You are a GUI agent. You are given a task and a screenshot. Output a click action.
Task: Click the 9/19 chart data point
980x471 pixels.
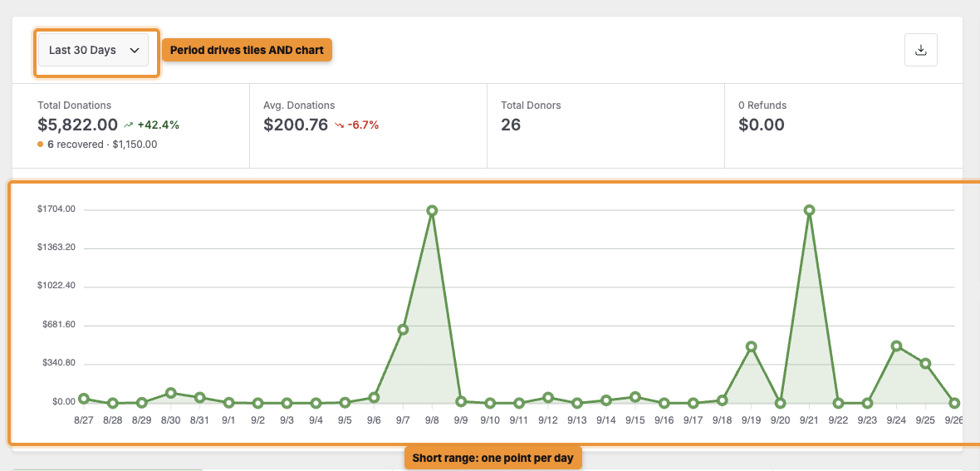[x=752, y=346]
